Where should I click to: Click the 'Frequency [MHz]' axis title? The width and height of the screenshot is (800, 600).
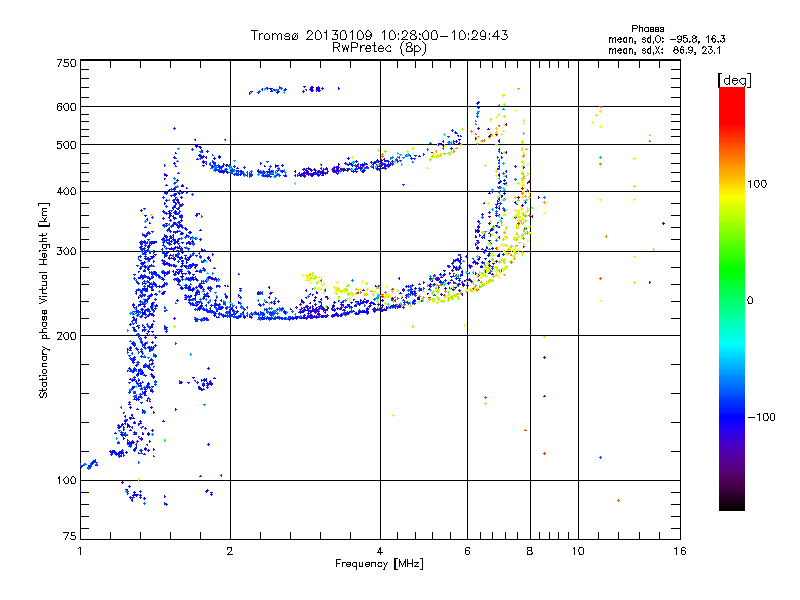click(379, 564)
